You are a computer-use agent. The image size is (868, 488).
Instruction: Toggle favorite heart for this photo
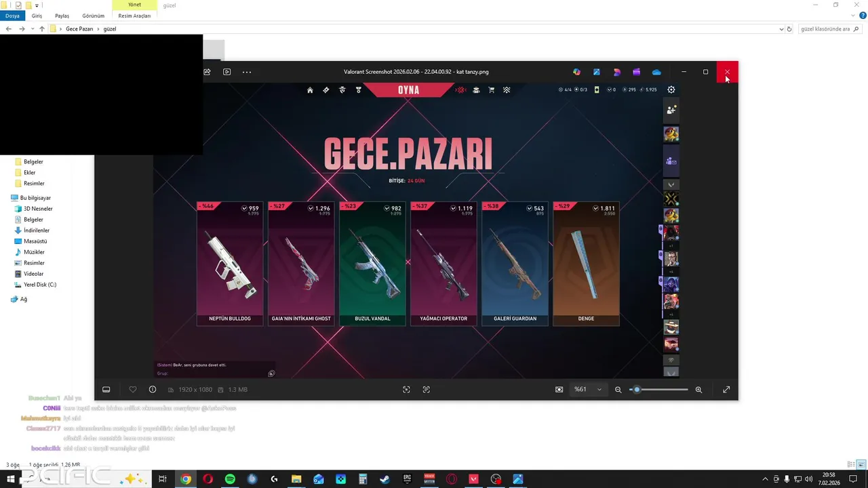click(133, 390)
